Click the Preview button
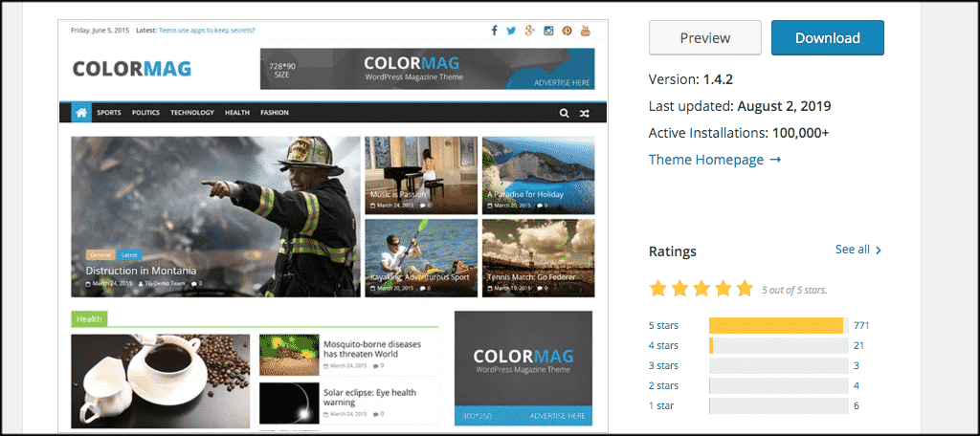The width and height of the screenshot is (980, 436). tap(705, 37)
